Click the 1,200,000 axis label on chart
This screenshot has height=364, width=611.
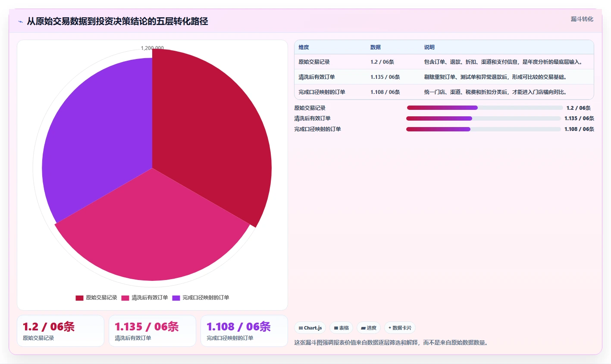(152, 48)
